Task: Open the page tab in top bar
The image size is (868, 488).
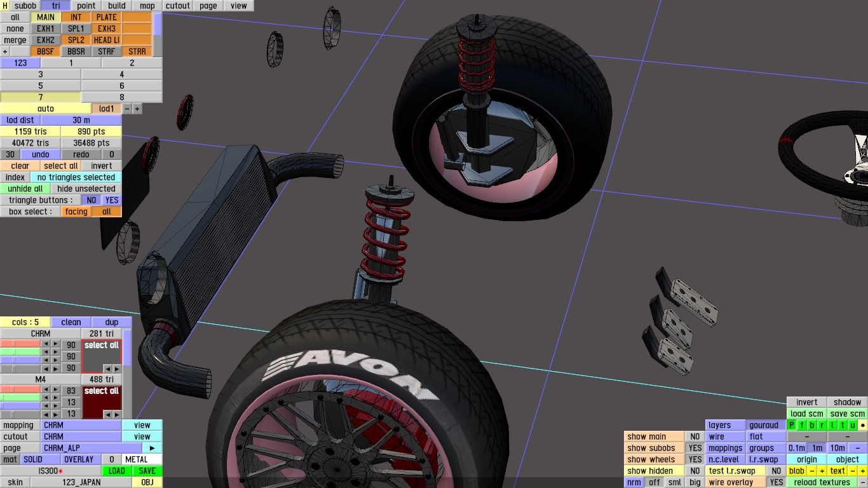Action: pyautogui.click(x=208, y=6)
